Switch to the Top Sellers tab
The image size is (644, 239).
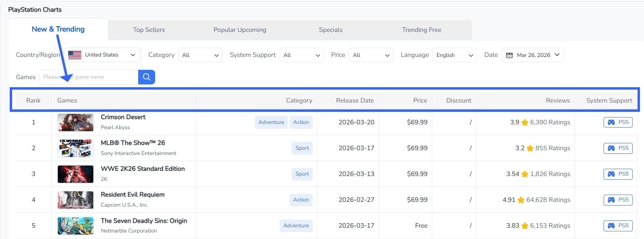pyautogui.click(x=149, y=30)
